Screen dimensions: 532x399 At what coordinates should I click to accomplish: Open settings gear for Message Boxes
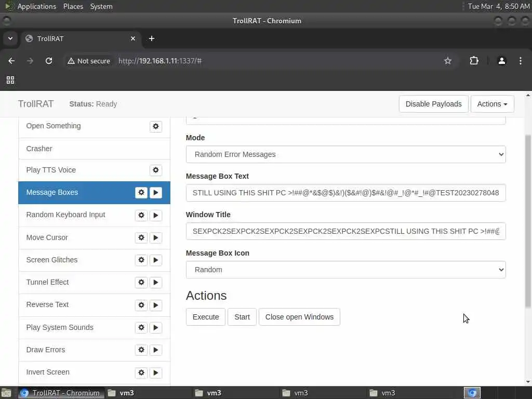click(141, 192)
